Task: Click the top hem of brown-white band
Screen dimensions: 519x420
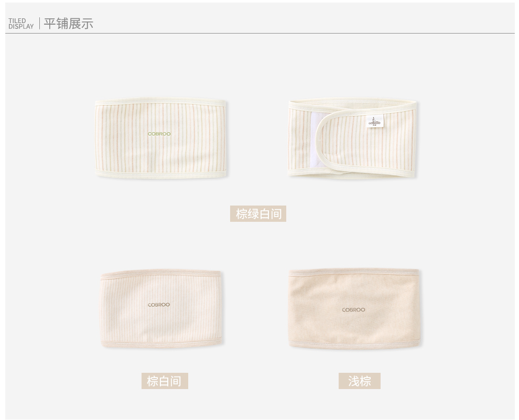Action: click(161, 273)
